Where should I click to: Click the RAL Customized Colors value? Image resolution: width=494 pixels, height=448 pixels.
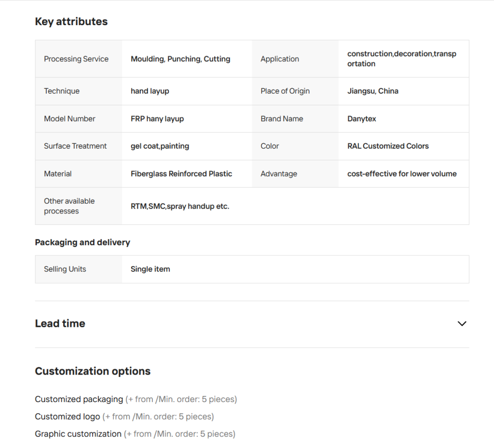[x=388, y=146]
